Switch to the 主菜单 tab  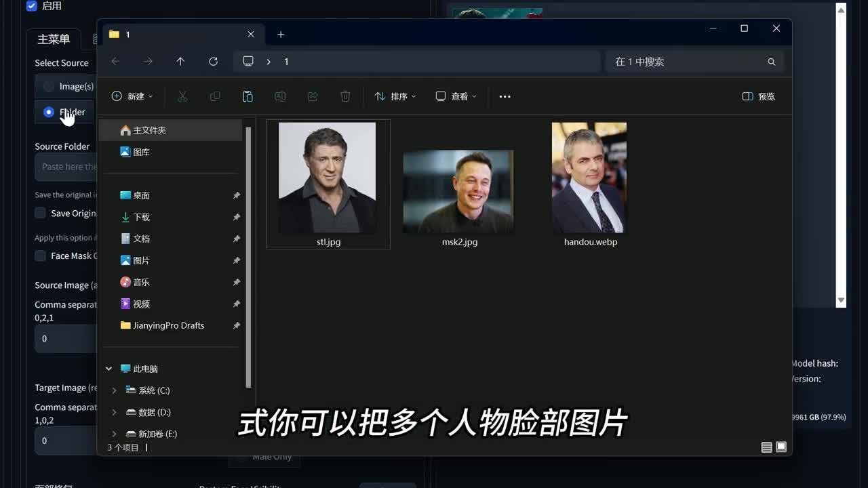pyautogui.click(x=54, y=39)
